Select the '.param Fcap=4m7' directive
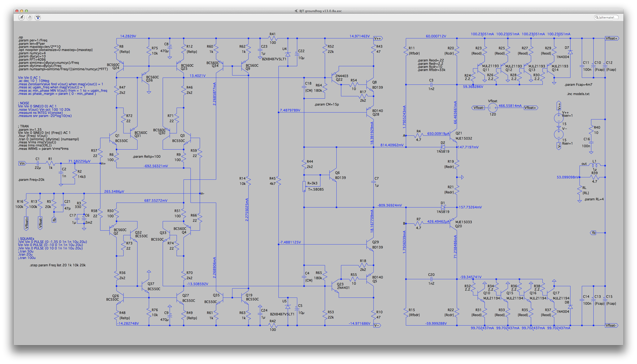Screen dimensions: 637x364 [578, 85]
